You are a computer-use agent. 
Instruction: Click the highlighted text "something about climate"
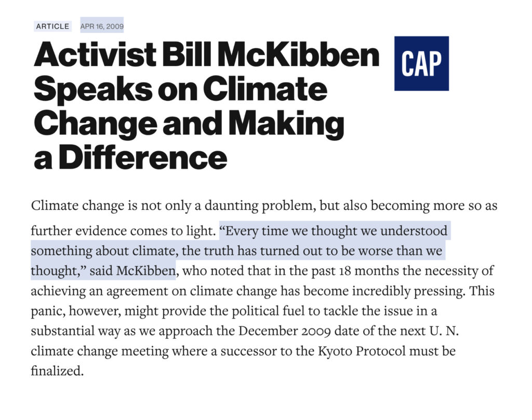[100, 251]
